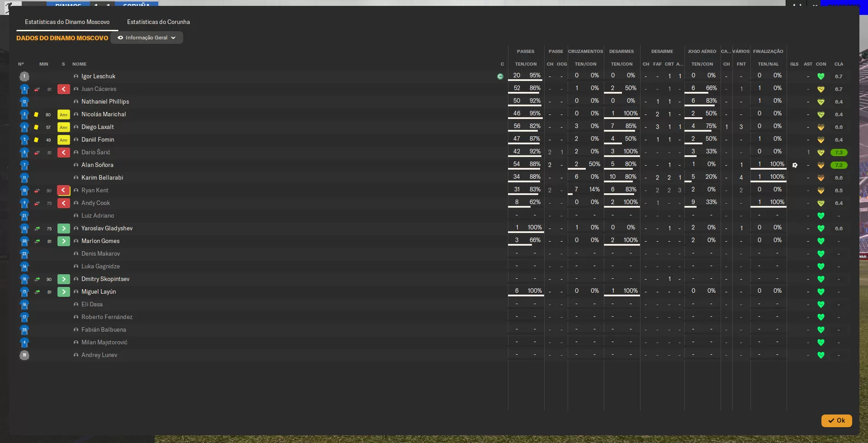The height and width of the screenshot is (443, 868).
Task: Click the CRUZAMENTOS group header
Action: pos(585,52)
